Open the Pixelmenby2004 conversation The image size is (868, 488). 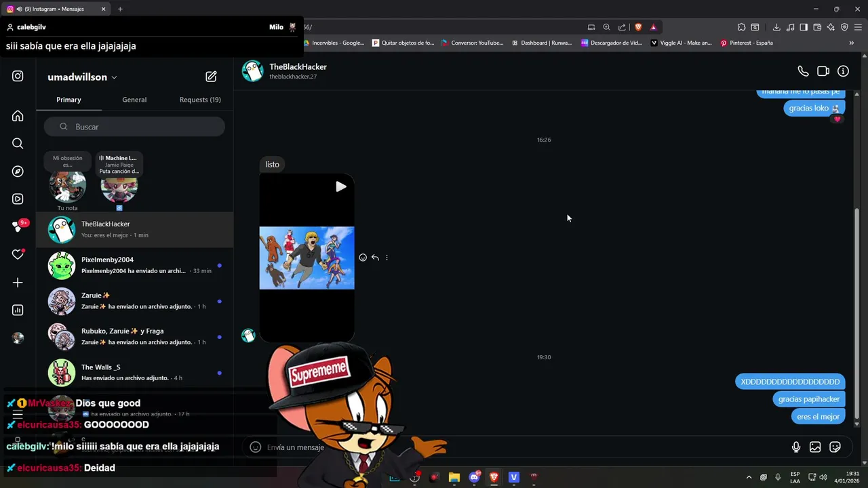pos(134,265)
